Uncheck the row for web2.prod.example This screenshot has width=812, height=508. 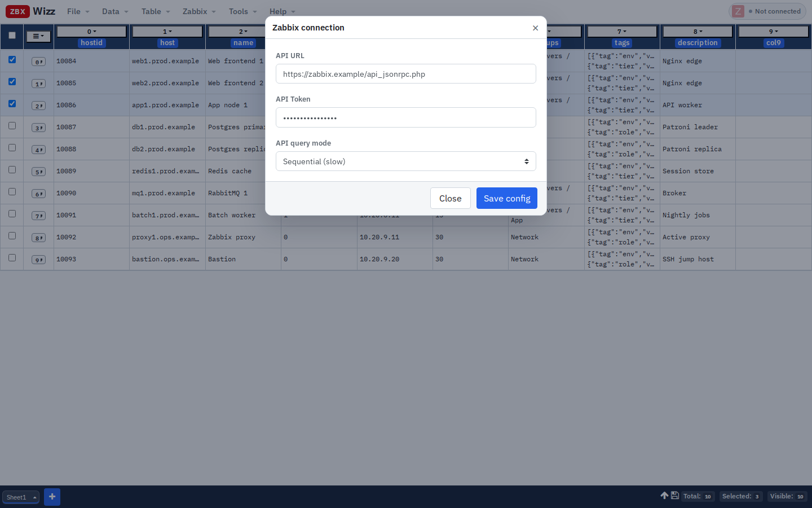[12, 81]
